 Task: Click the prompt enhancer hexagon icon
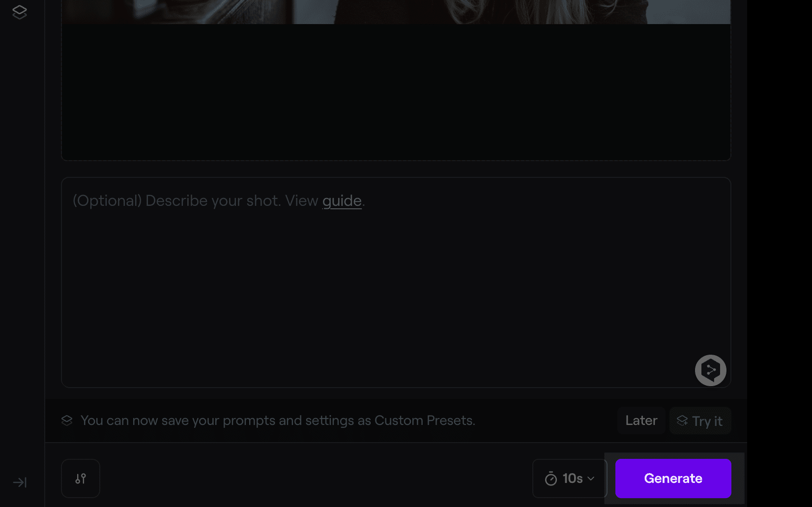click(x=710, y=370)
